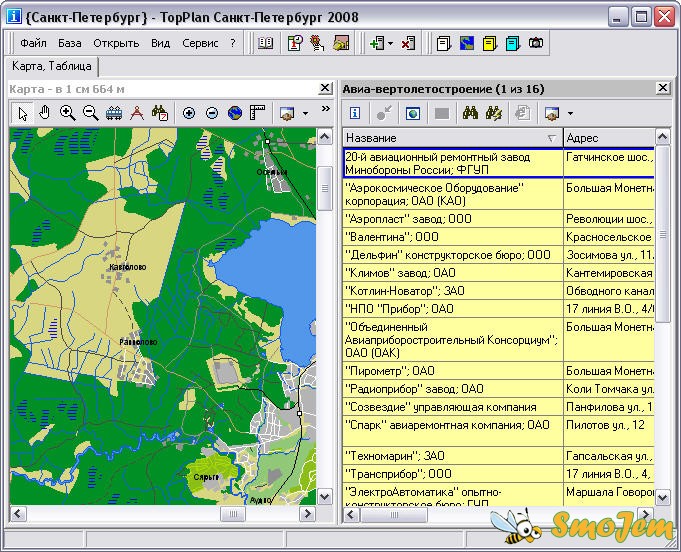Click the circled plus scale icon
The image size is (681, 552).
tap(189, 113)
